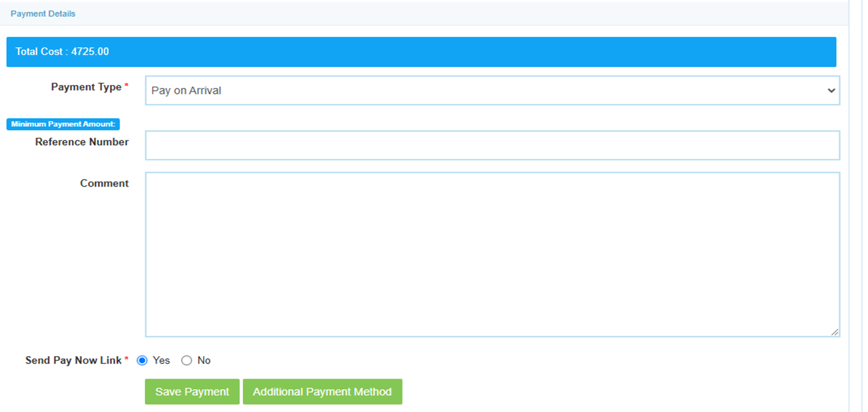Focus the Reference Number input field
This screenshot has height=412, width=868.
(492, 145)
